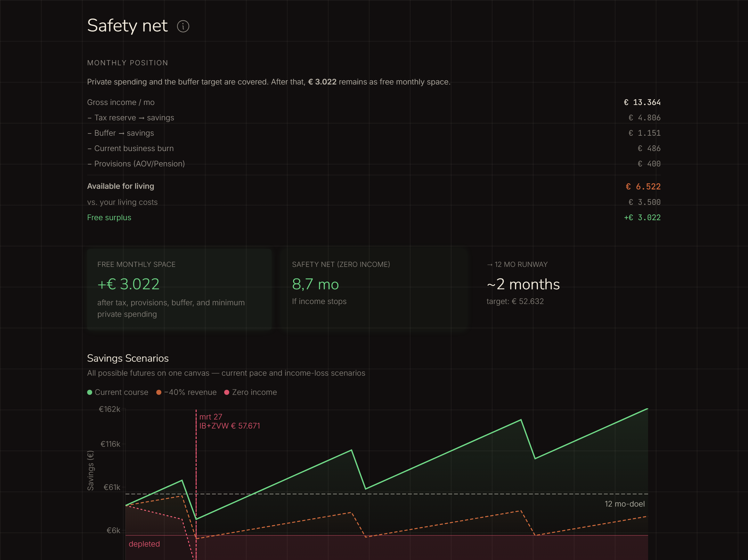Screen dimensions: 748x560
Task: Click the depleted zone label in chart
Action: (x=144, y=544)
